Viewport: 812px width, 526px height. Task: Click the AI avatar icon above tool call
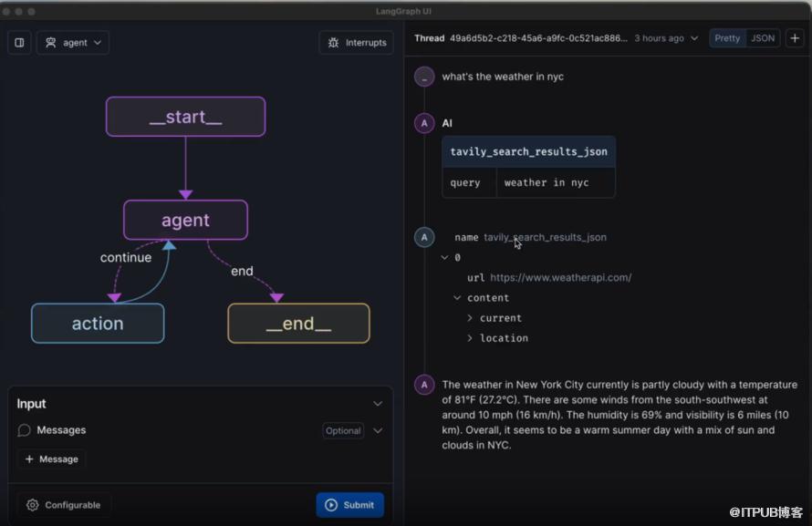pyautogui.click(x=424, y=123)
